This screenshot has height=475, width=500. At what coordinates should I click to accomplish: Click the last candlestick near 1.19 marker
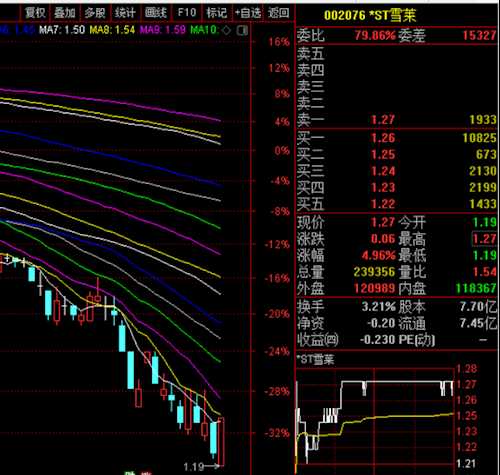[x=221, y=441]
